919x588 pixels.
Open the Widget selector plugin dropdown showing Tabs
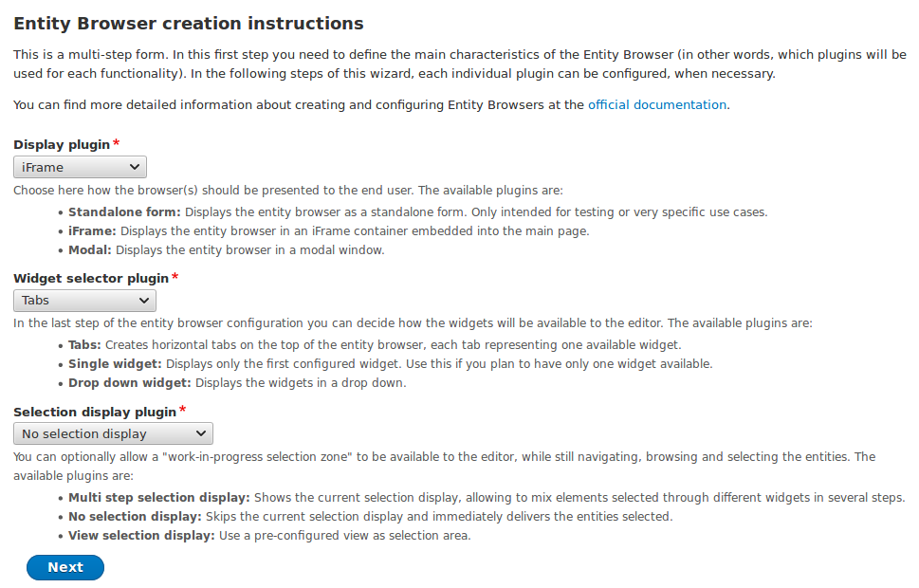[84, 301]
